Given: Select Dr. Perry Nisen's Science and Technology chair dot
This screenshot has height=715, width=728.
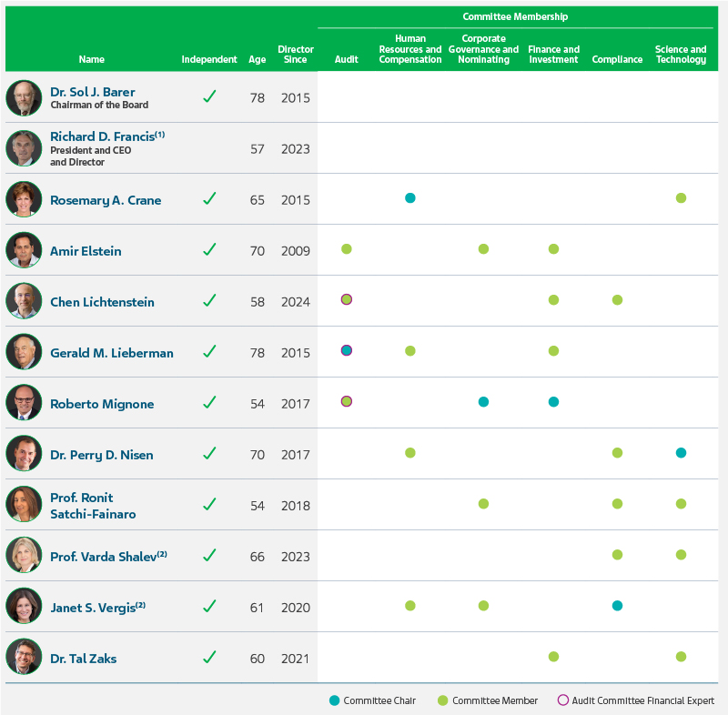Looking at the screenshot, I should coord(681,453).
